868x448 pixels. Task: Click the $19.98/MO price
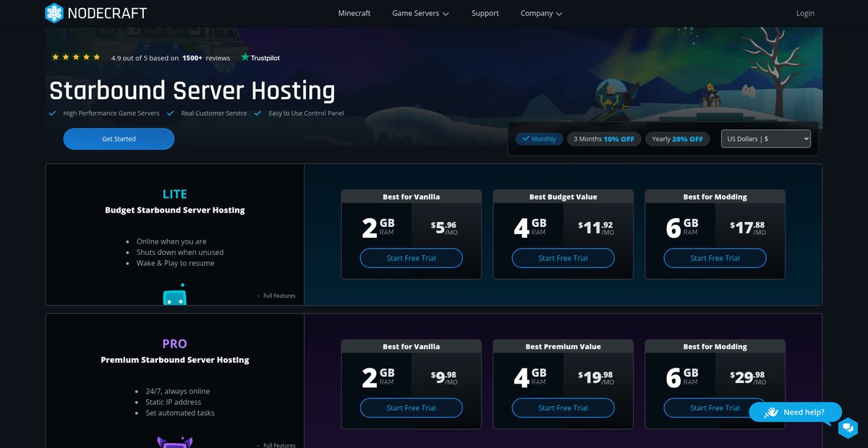pos(596,377)
